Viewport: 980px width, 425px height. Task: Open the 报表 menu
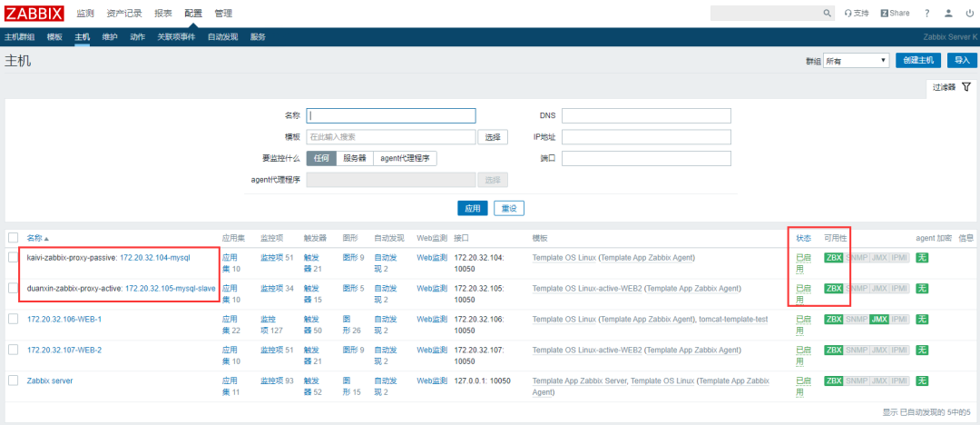(x=163, y=13)
